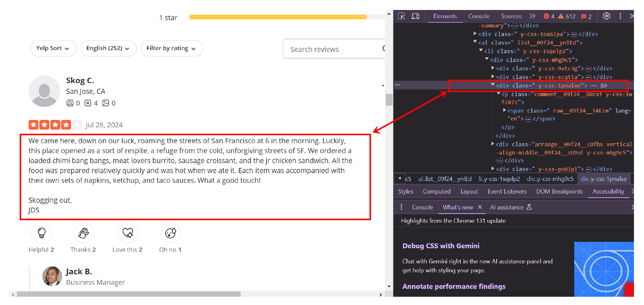Select breadcrumb div.y-css-mhg9c5
The image size is (644, 305).
pyautogui.click(x=550, y=179)
